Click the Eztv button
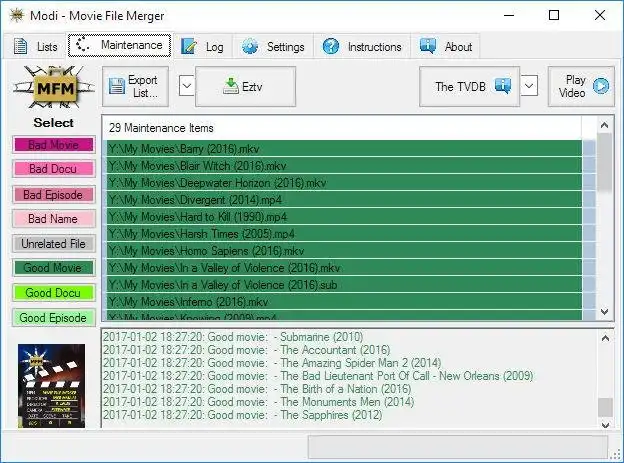 246,86
